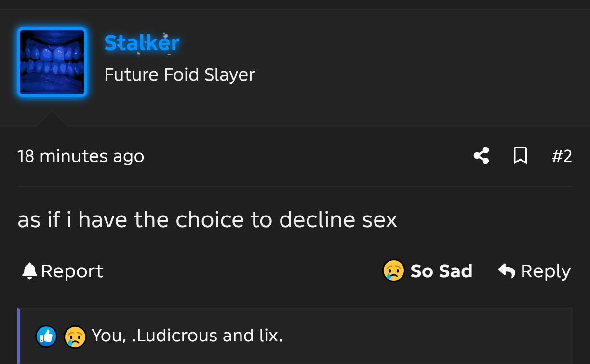The image size is (590, 364).
Task: Reply to the post using Reply text
Action: tap(546, 271)
